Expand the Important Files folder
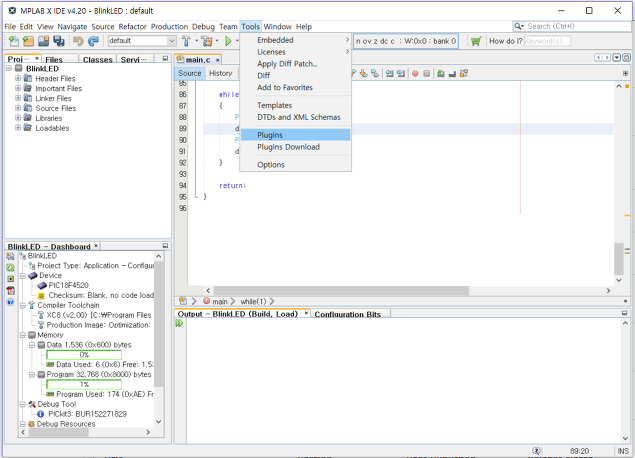This screenshot has width=635, height=458. (18, 88)
